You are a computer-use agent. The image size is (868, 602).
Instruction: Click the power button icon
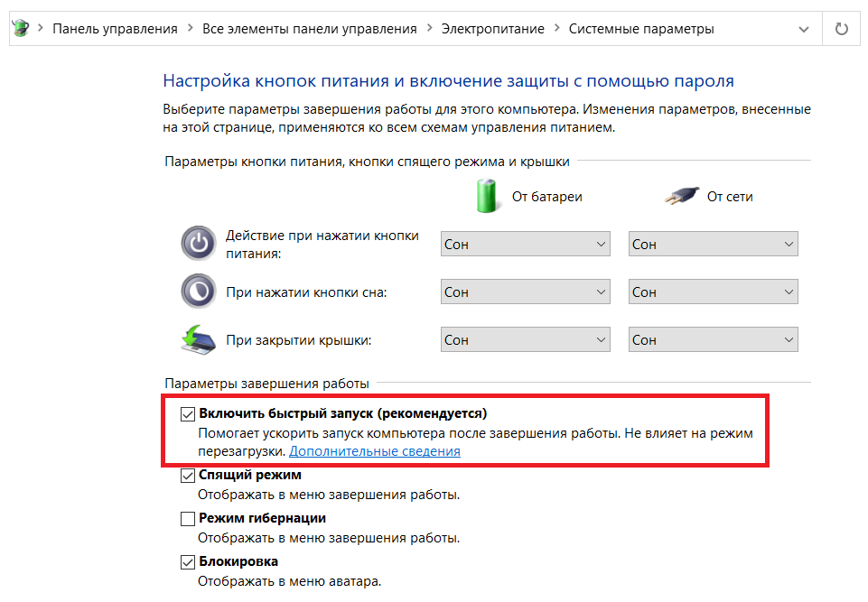pyautogui.click(x=198, y=244)
